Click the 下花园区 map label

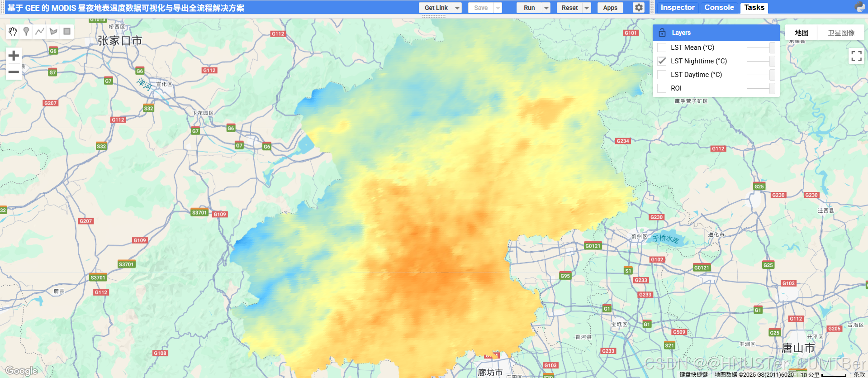[x=203, y=113]
